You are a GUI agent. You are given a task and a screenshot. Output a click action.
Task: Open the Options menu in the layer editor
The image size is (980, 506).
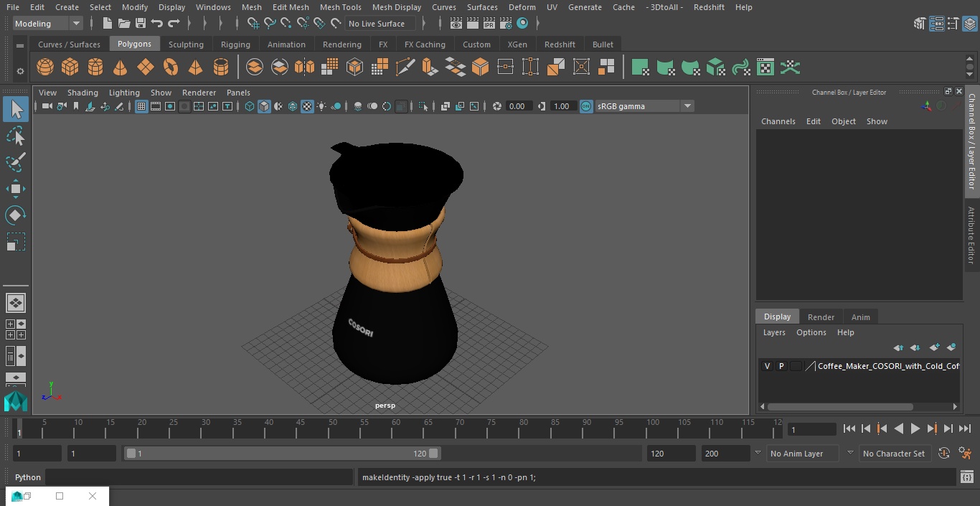click(811, 332)
